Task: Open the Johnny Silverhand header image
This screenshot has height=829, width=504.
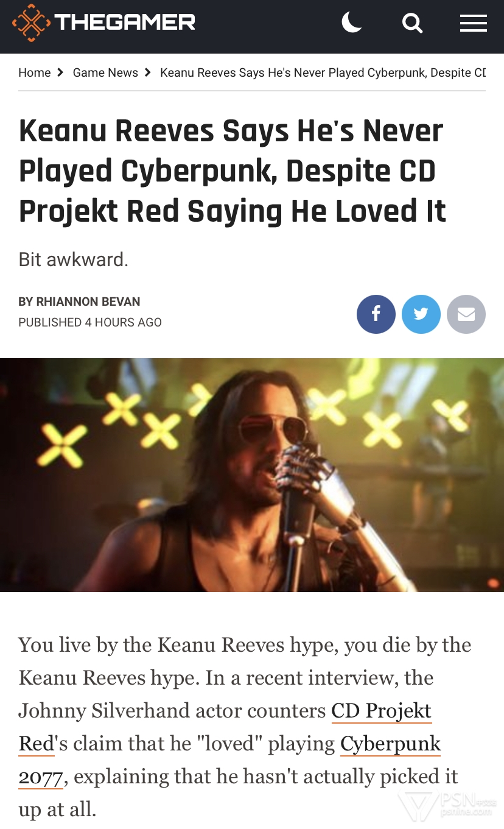Action: [x=252, y=474]
